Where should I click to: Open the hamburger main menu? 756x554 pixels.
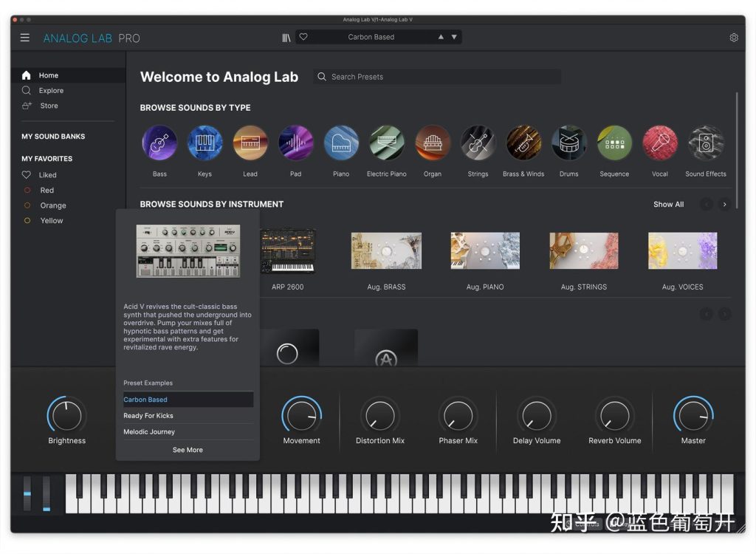coord(25,38)
